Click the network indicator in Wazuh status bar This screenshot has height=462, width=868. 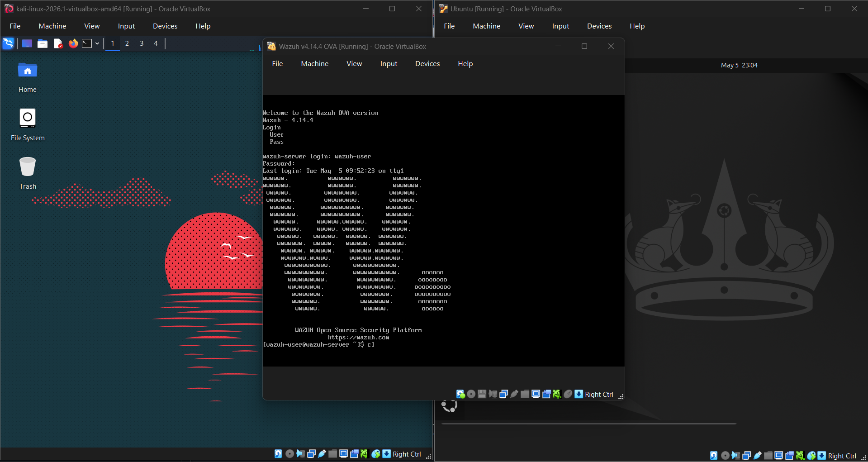[503, 394]
